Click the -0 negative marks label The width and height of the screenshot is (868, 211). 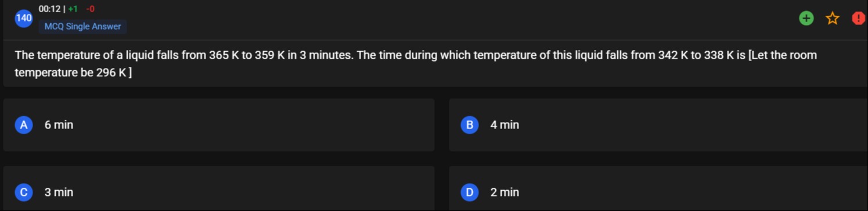point(90,9)
